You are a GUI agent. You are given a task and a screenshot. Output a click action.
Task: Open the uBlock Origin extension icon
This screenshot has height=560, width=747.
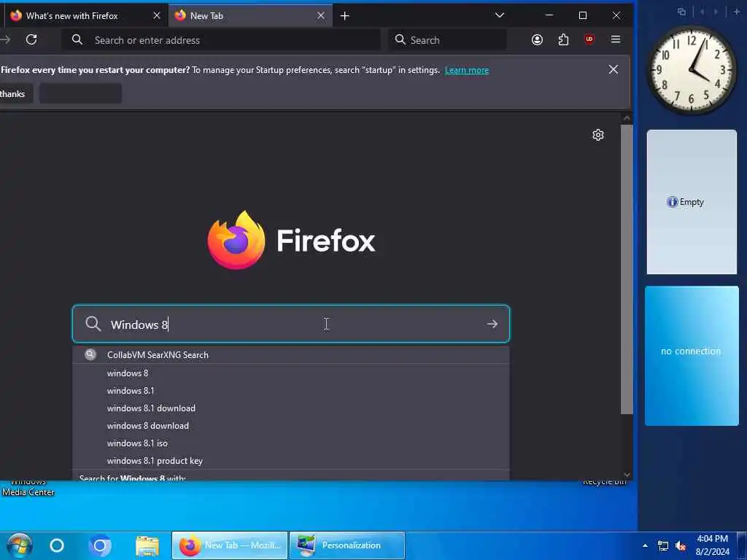coord(589,39)
